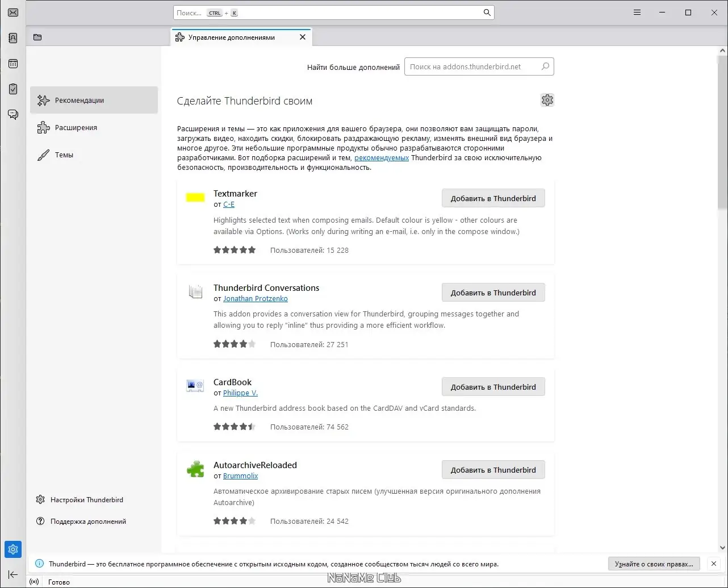Click the "Thunderbird Conversations" add-on title
The height and width of the screenshot is (588, 728).
[266, 288]
